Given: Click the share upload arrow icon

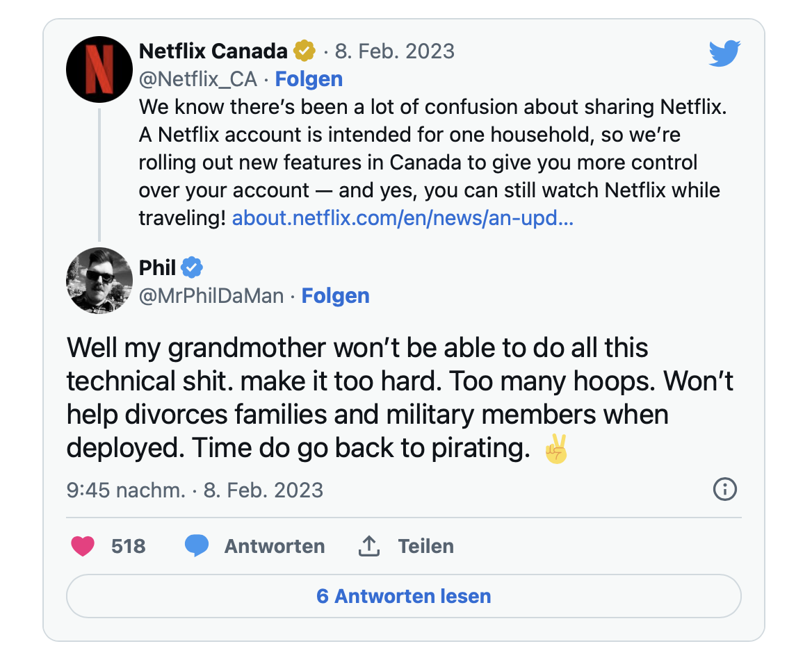Looking at the screenshot, I should coord(368,546).
